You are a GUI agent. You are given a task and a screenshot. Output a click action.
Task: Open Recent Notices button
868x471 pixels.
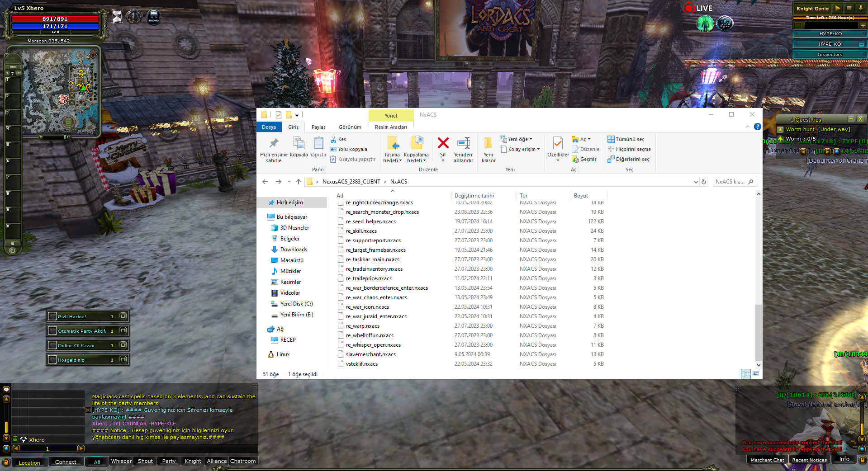coord(809,460)
